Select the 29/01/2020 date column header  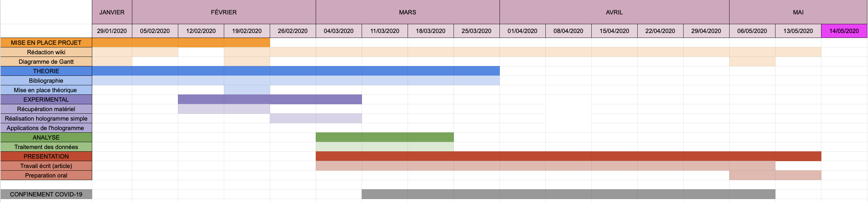click(x=112, y=31)
